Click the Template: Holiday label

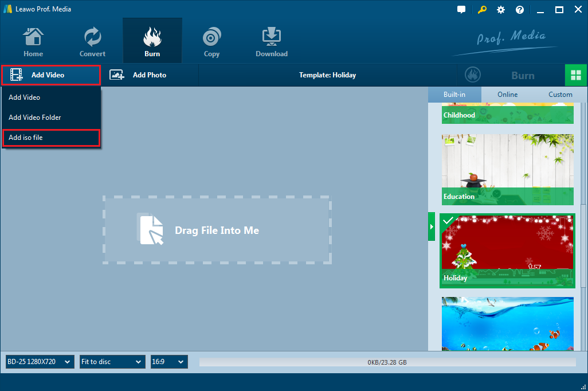[327, 75]
